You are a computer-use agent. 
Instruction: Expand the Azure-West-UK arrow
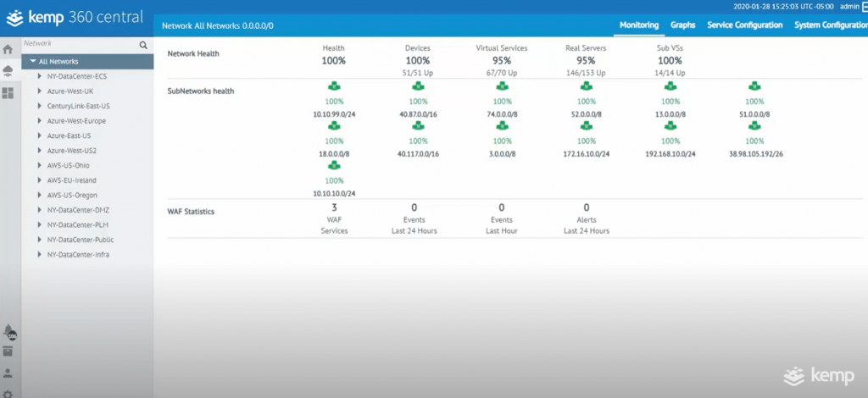(x=39, y=91)
